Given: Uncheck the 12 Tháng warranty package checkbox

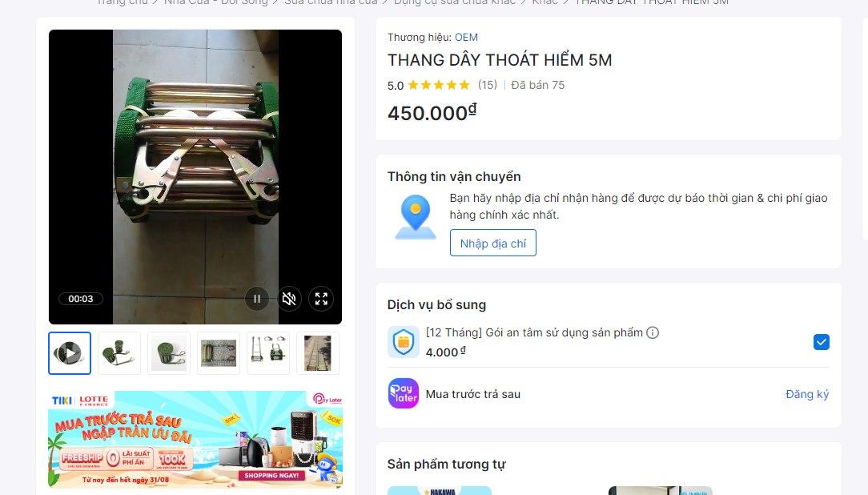Looking at the screenshot, I should 821,342.
